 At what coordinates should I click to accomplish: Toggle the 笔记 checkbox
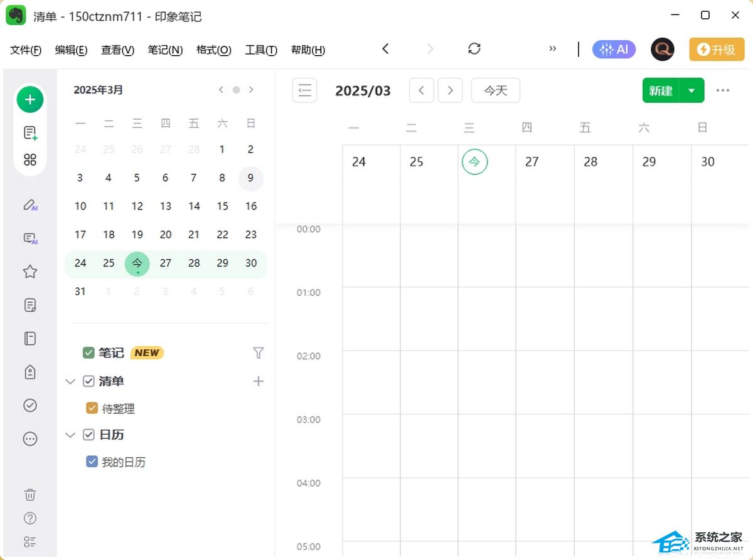coord(88,353)
